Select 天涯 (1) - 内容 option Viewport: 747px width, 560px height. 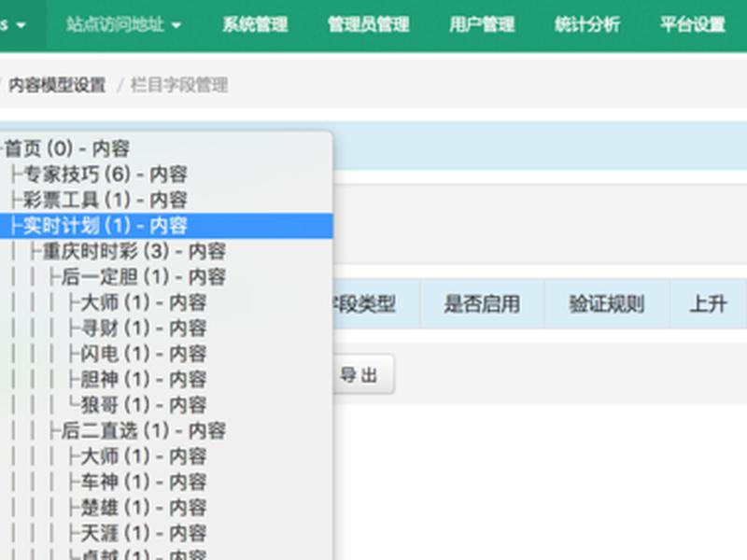[x=166, y=534]
